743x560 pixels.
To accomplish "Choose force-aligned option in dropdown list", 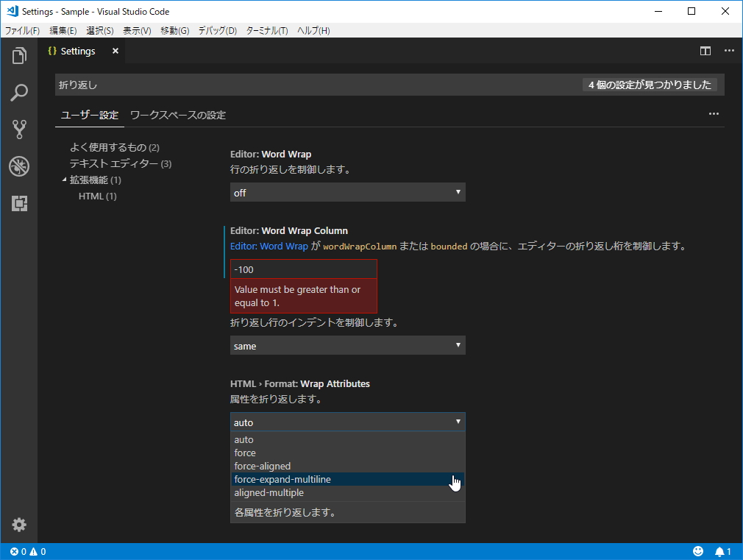I will (348, 466).
